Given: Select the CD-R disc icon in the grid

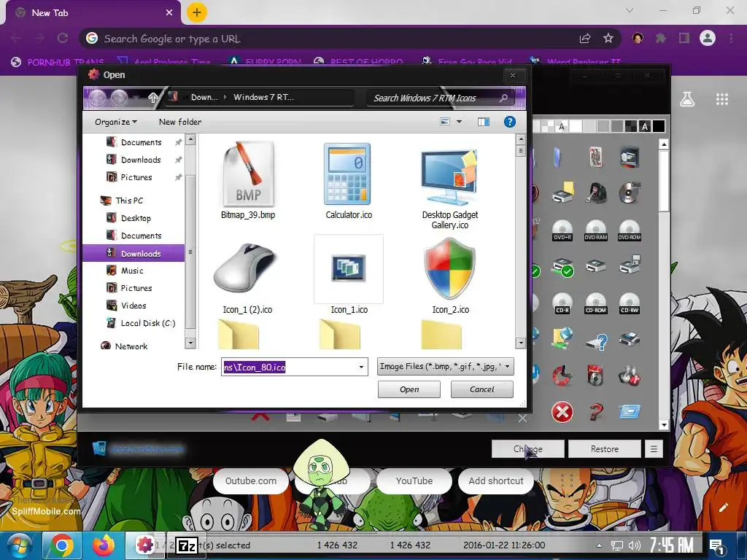Looking at the screenshot, I should pos(562,303).
